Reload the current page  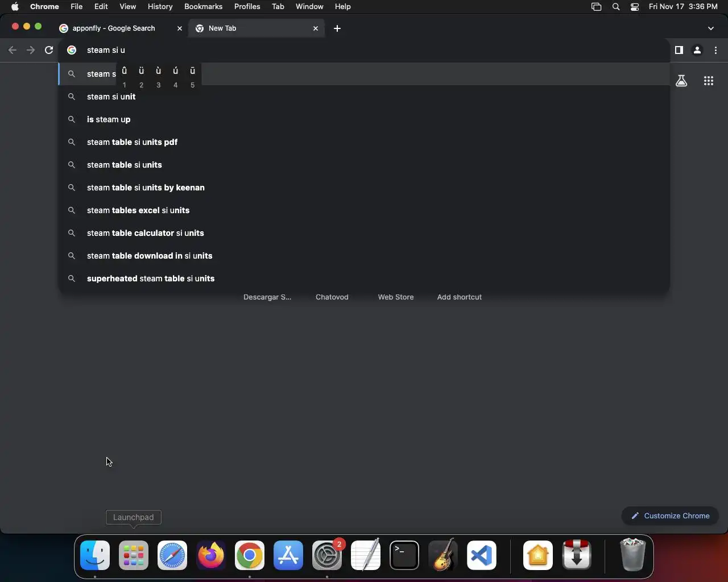tap(49, 50)
